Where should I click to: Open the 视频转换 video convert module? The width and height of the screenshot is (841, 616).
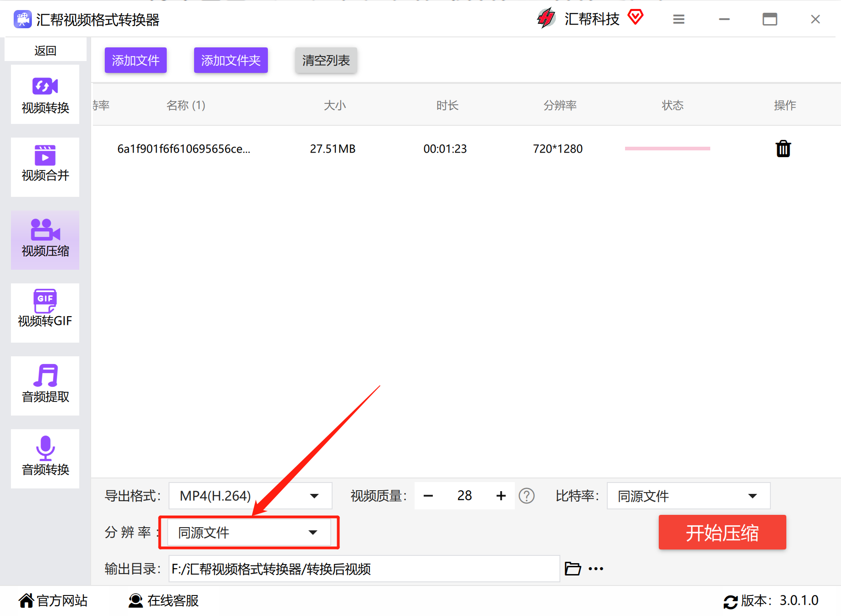(45, 94)
